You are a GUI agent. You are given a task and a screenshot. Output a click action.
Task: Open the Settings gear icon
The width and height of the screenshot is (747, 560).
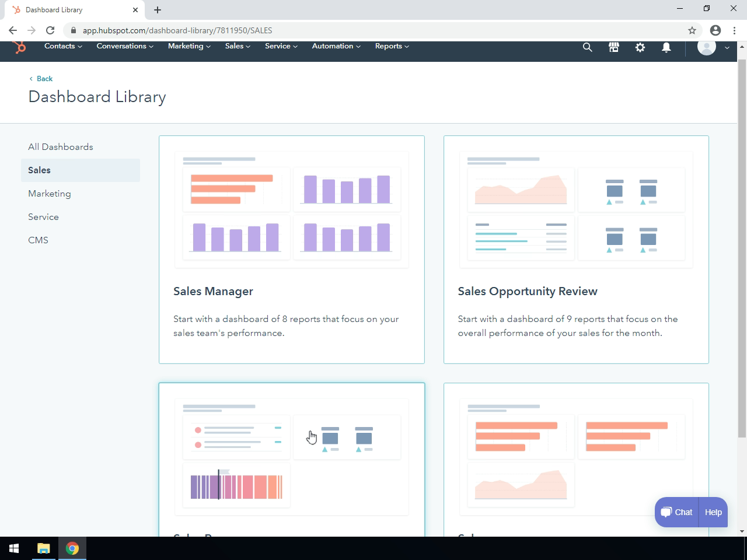point(640,47)
